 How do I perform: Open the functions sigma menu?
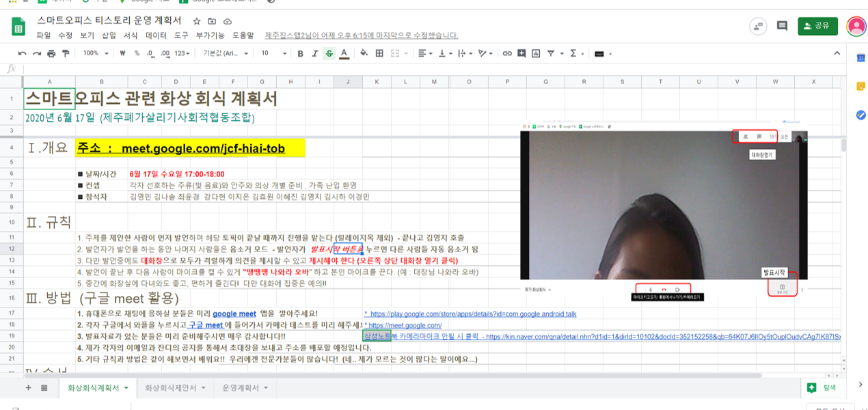coord(573,53)
